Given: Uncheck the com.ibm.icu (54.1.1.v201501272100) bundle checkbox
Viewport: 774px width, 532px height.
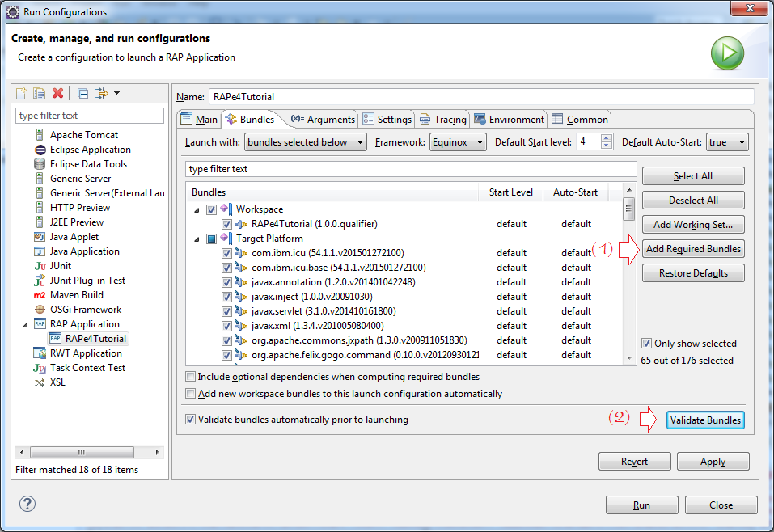Looking at the screenshot, I should click(226, 253).
